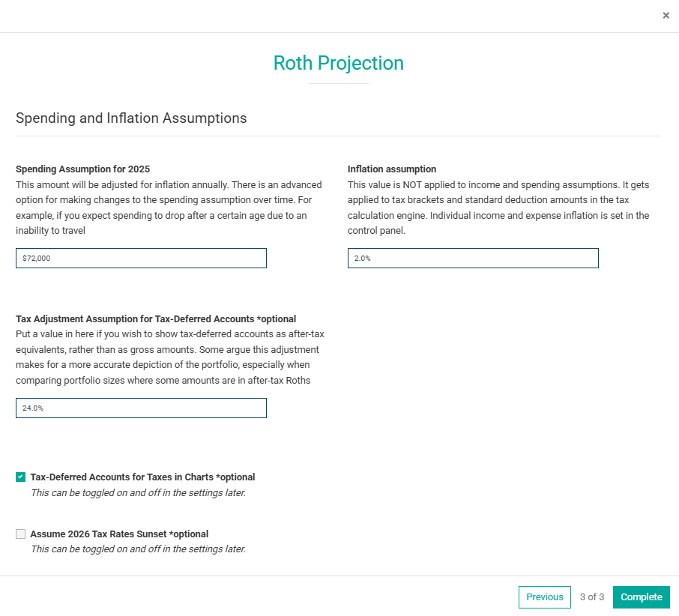Click the Tax Adjustment Assumption heading
This screenshot has height=616, width=679.
tap(156, 318)
